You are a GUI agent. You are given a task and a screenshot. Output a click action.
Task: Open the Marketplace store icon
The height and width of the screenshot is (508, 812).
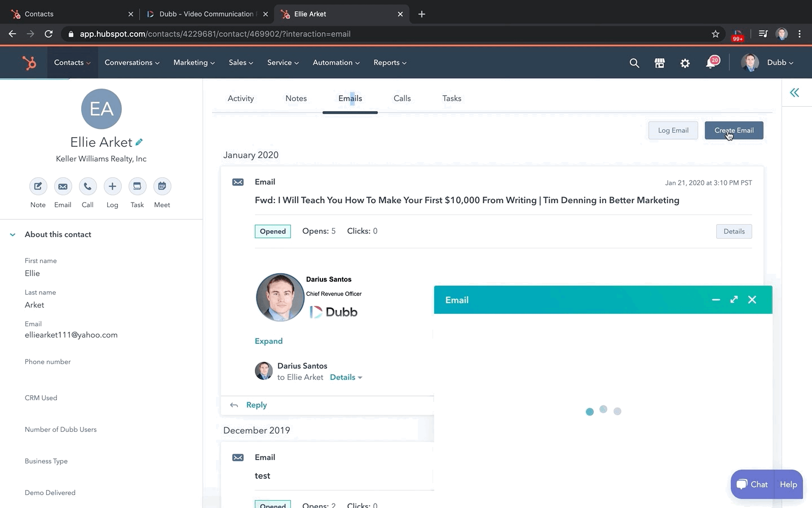[x=660, y=63]
